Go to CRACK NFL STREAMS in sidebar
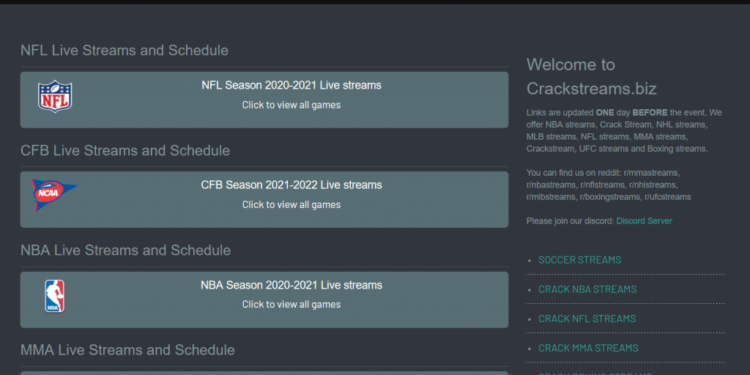Image resolution: width=750 pixels, height=375 pixels. pyautogui.click(x=587, y=319)
